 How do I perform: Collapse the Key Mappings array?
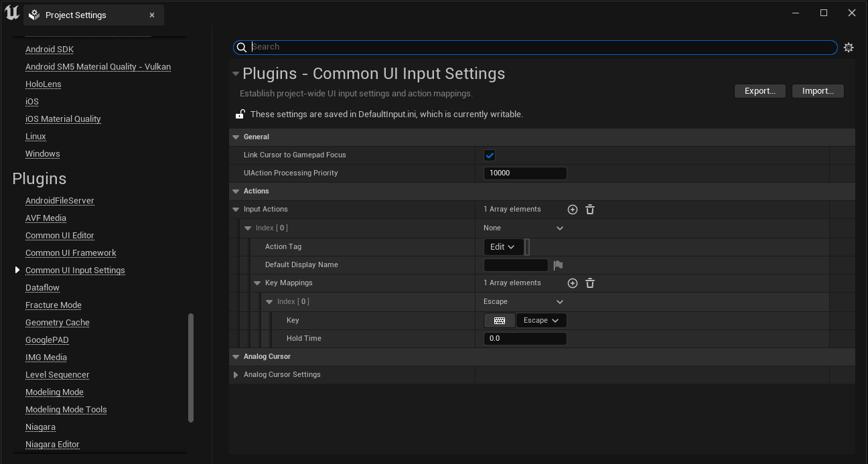pyautogui.click(x=257, y=283)
